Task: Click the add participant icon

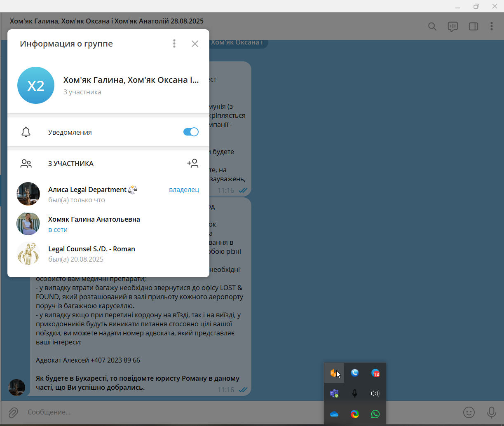Action: click(x=192, y=164)
